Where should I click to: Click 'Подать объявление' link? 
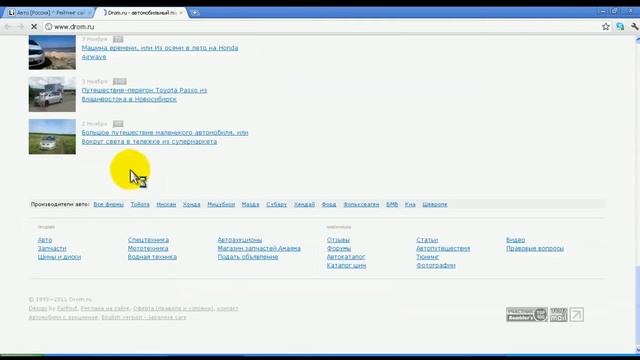248,257
